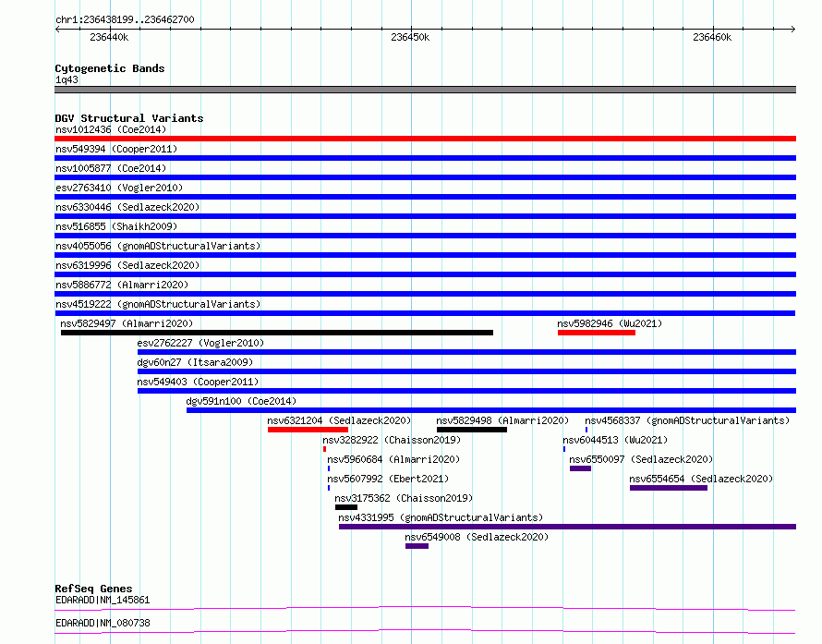Select the red nsv5982946 variant bar
The width and height of the screenshot is (822, 644).
point(597,333)
